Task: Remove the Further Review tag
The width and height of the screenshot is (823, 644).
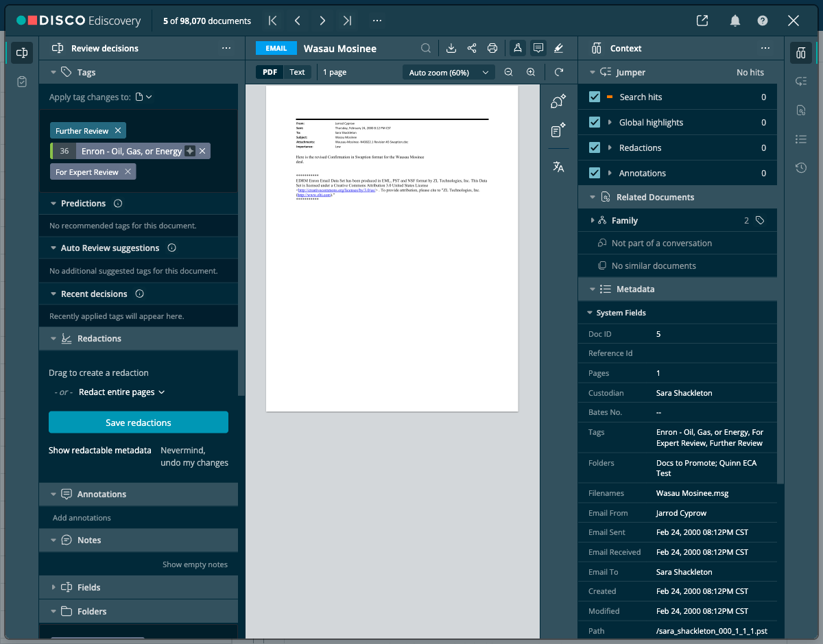Action: (x=118, y=131)
